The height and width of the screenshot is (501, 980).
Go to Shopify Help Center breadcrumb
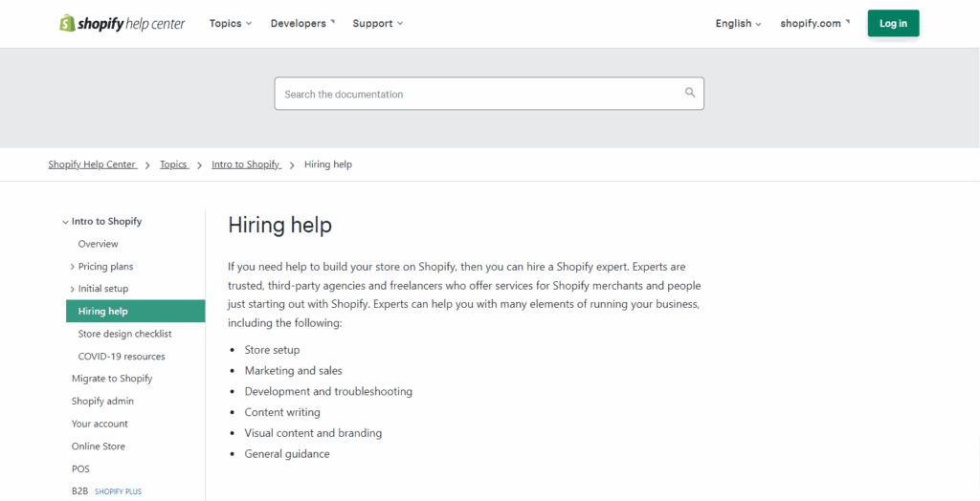click(x=93, y=164)
